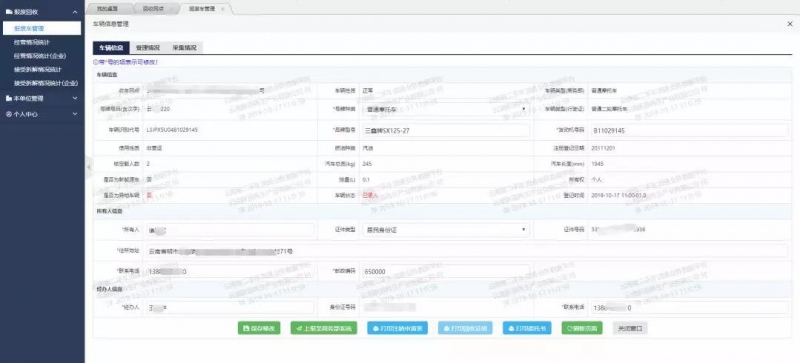The image size is (800, 363).
Task: Collapse the 报废回收 sidebar menu section
Action: tap(75, 11)
